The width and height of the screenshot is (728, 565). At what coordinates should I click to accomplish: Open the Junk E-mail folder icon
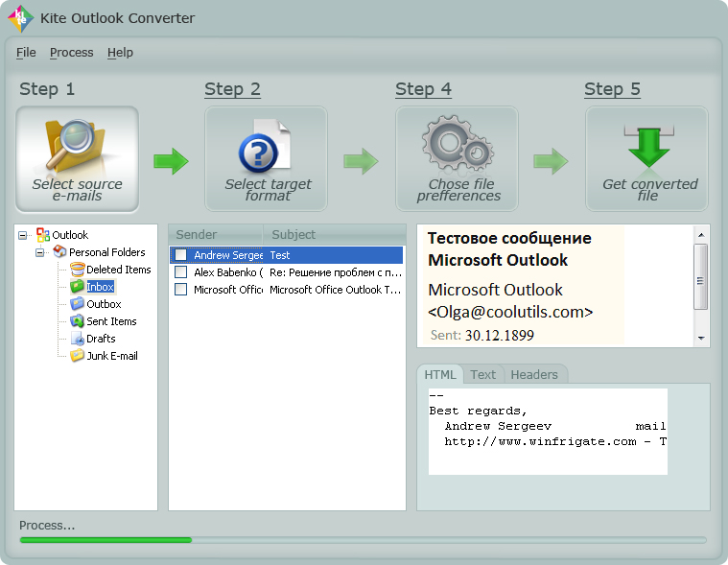tap(78, 356)
